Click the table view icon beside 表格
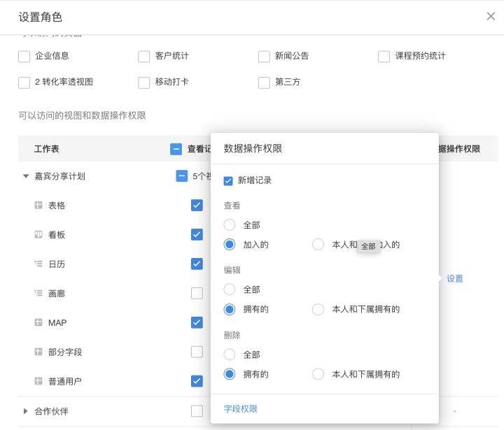 coord(38,206)
